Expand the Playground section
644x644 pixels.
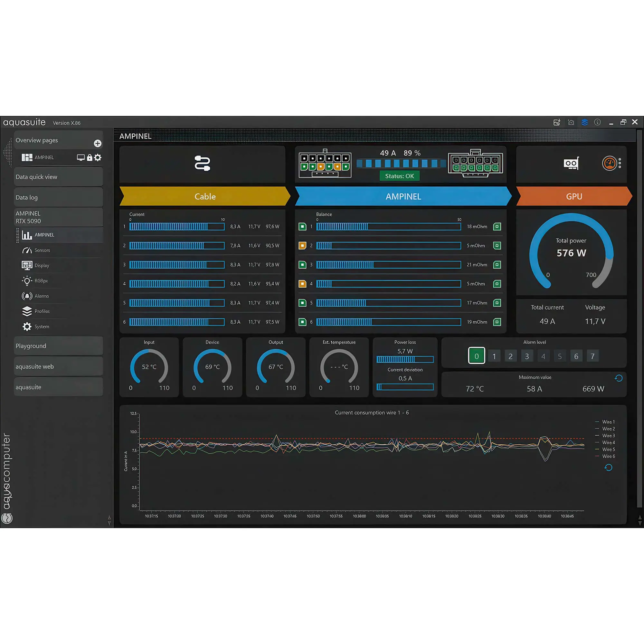58,346
